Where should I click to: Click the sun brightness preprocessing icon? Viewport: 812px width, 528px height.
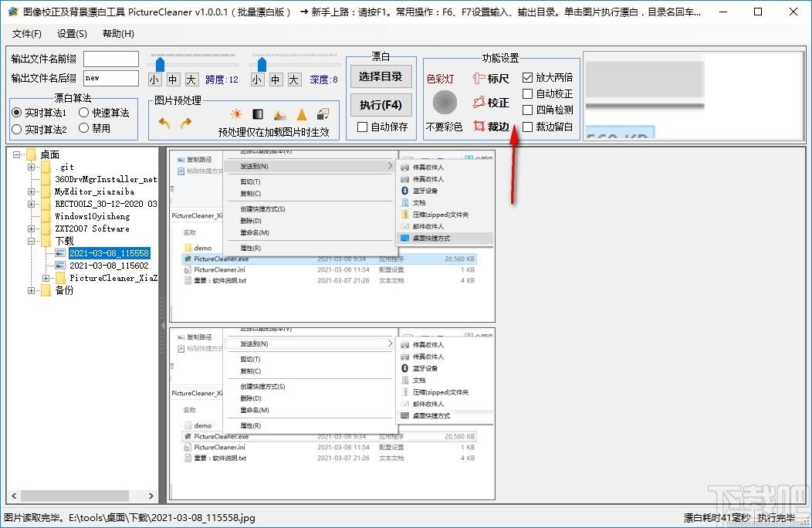click(x=236, y=114)
